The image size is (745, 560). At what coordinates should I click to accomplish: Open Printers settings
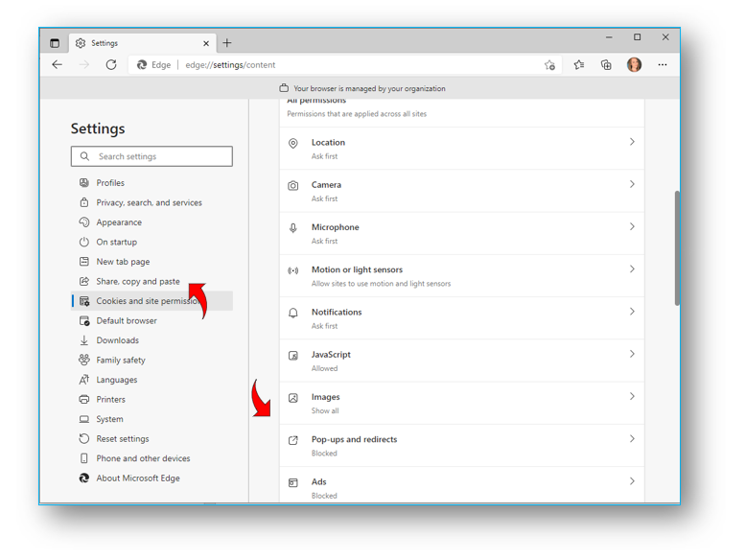pos(151,400)
